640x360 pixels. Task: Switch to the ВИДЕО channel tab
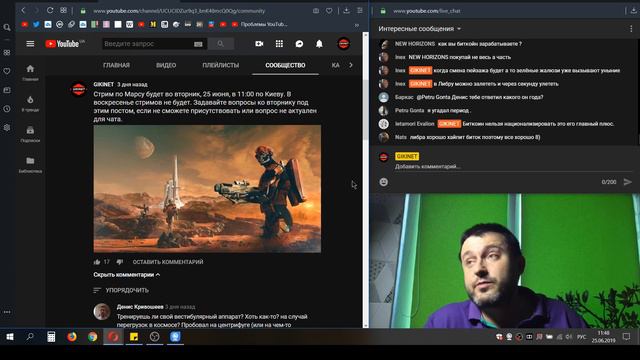[166, 65]
